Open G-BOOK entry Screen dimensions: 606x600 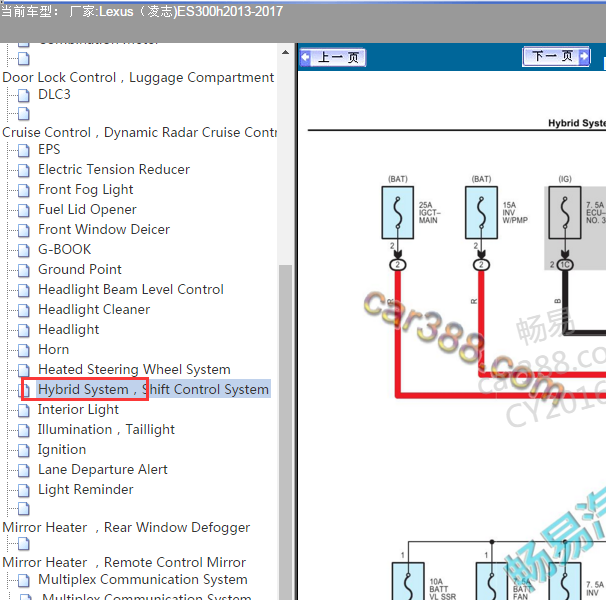point(65,249)
